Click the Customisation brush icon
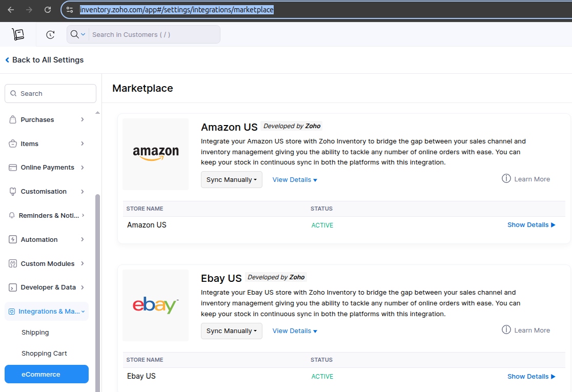 point(13,192)
